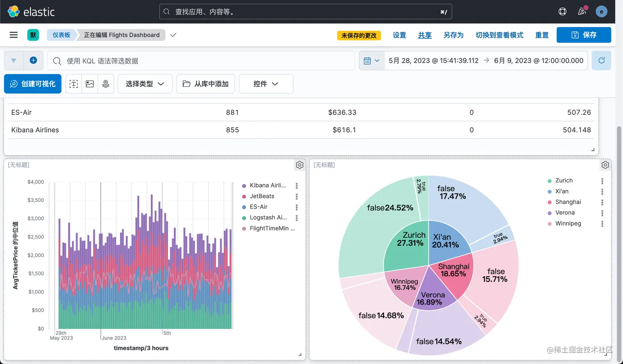The width and height of the screenshot is (623, 364).
Task: Click the 504.148 table value
Action: pos(576,130)
